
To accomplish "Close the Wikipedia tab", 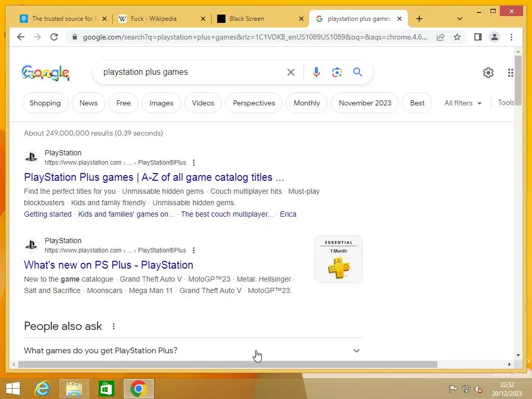I will 203,19.
